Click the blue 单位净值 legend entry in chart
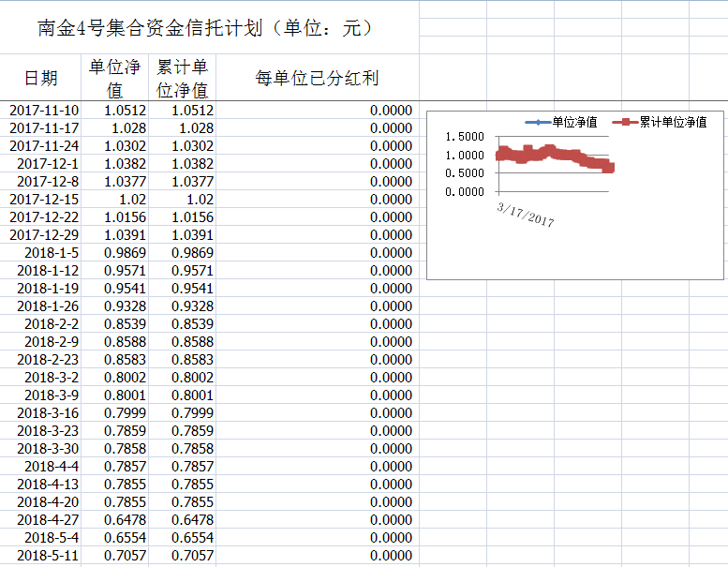This screenshot has height=567, width=728. pyautogui.click(x=562, y=123)
